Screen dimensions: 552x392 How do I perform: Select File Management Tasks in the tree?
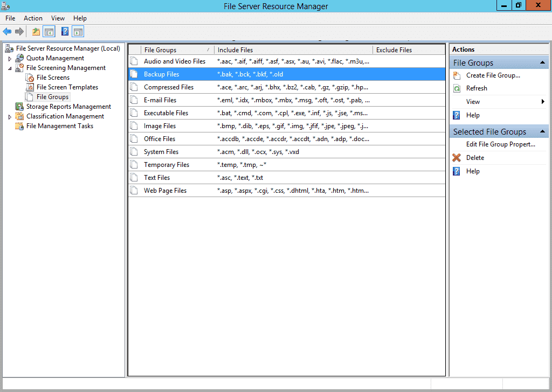pyautogui.click(x=60, y=126)
